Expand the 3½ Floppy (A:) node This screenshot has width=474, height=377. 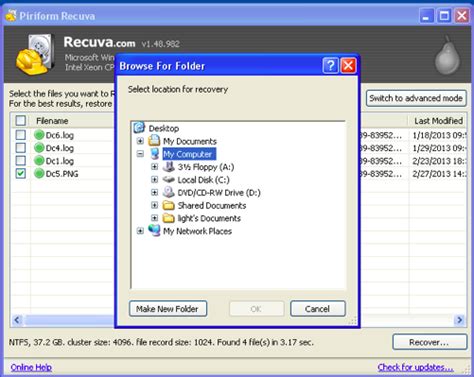click(154, 167)
